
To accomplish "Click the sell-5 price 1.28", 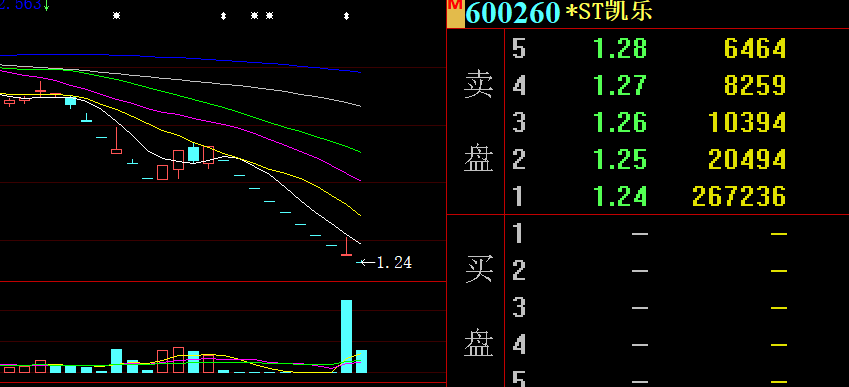I will 620,49.
